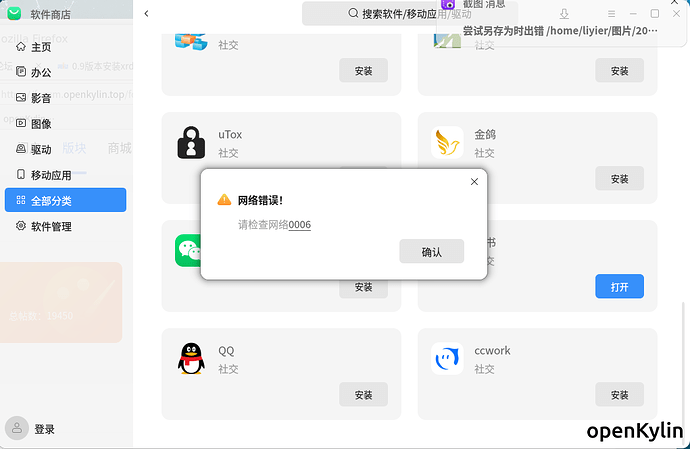Click the orange warning icon in the dialog

pos(224,200)
